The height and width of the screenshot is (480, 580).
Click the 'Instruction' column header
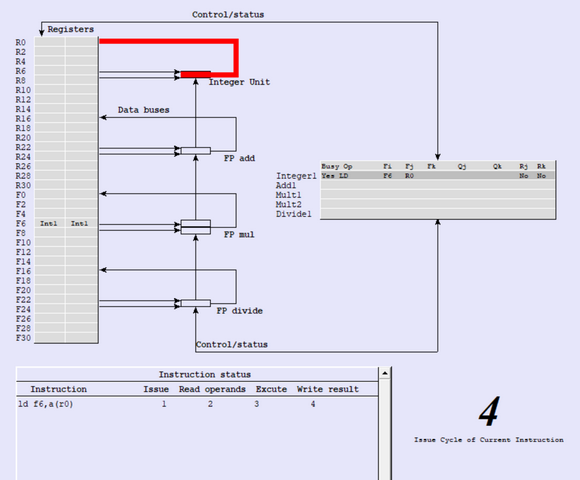(x=58, y=389)
